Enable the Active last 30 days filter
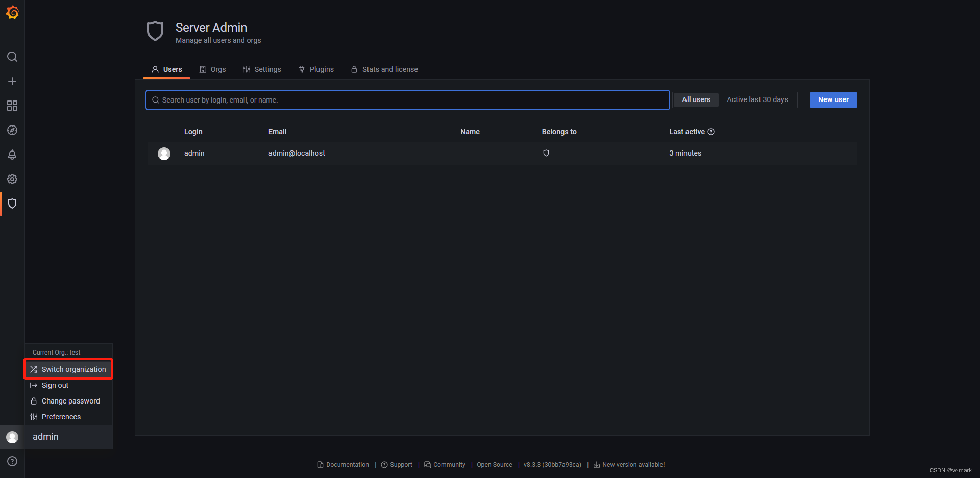 click(757, 99)
